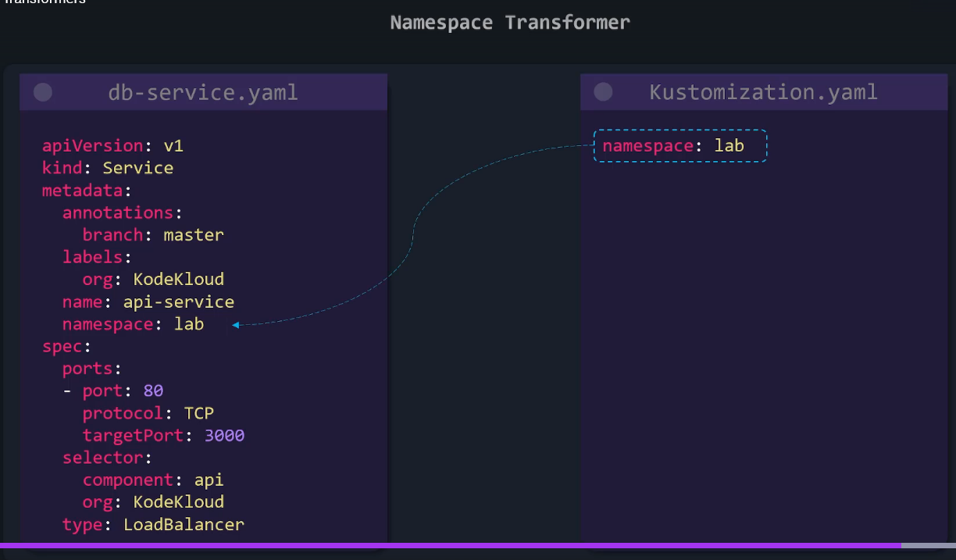This screenshot has width=956, height=560.
Task: Select the annotations key
Action: pyautogui.click(x=118, y=212)
